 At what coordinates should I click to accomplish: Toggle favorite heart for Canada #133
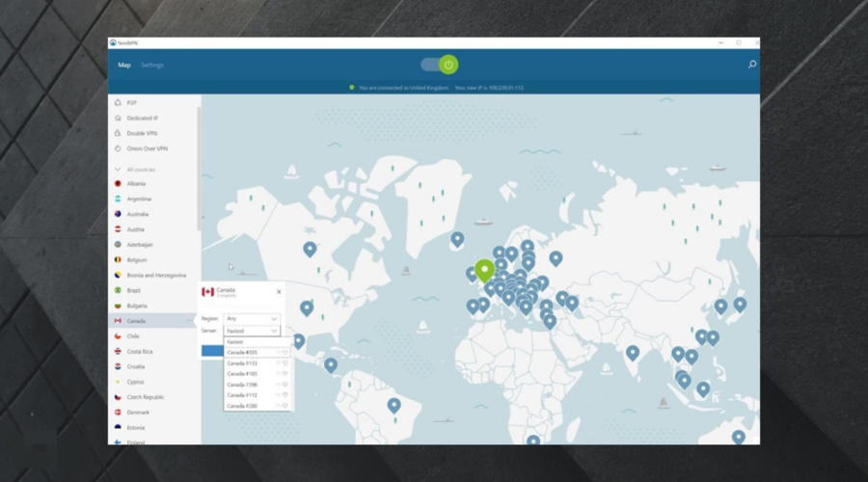tap(285, 363)
